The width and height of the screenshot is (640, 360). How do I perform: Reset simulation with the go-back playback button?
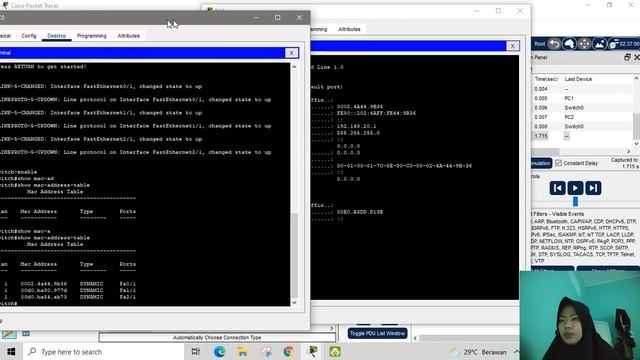pos(558,188)
